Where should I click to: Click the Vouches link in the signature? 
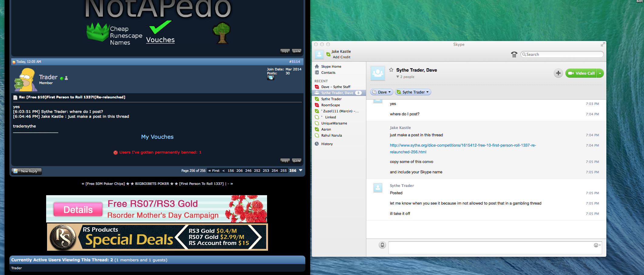coord(160,40)
